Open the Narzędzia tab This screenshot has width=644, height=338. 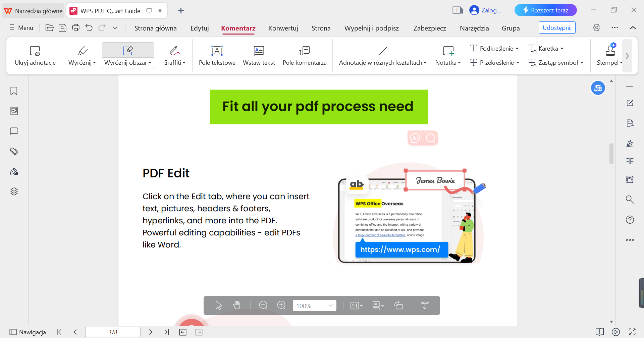pos(474,28)
